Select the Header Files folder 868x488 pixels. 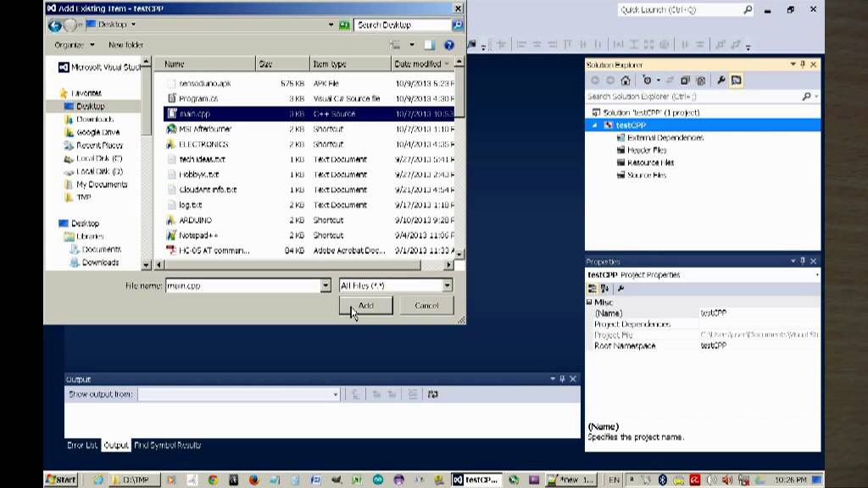click(647, 151)
